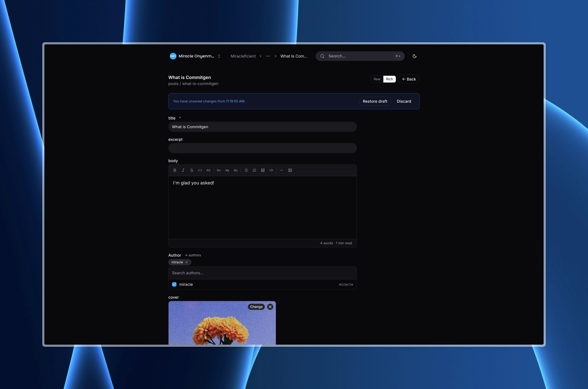Toggle dark mode with moon icon

point(415,56)
